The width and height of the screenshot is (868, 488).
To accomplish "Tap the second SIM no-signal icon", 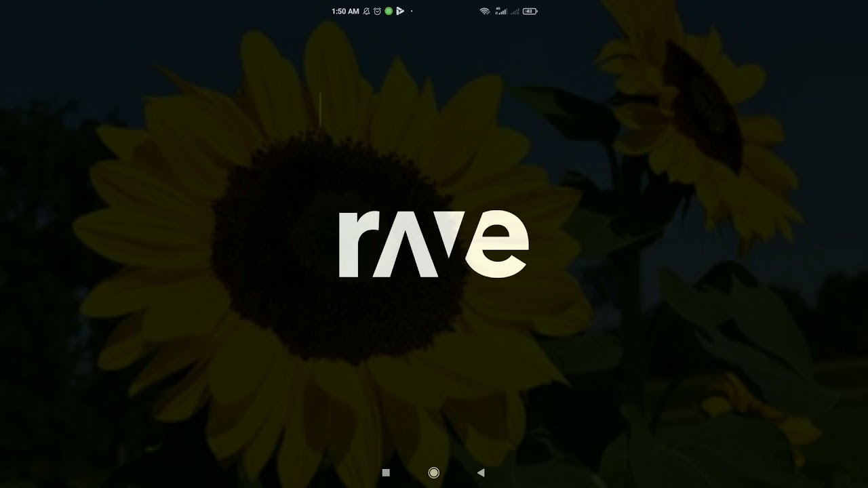I will point(515,12).
